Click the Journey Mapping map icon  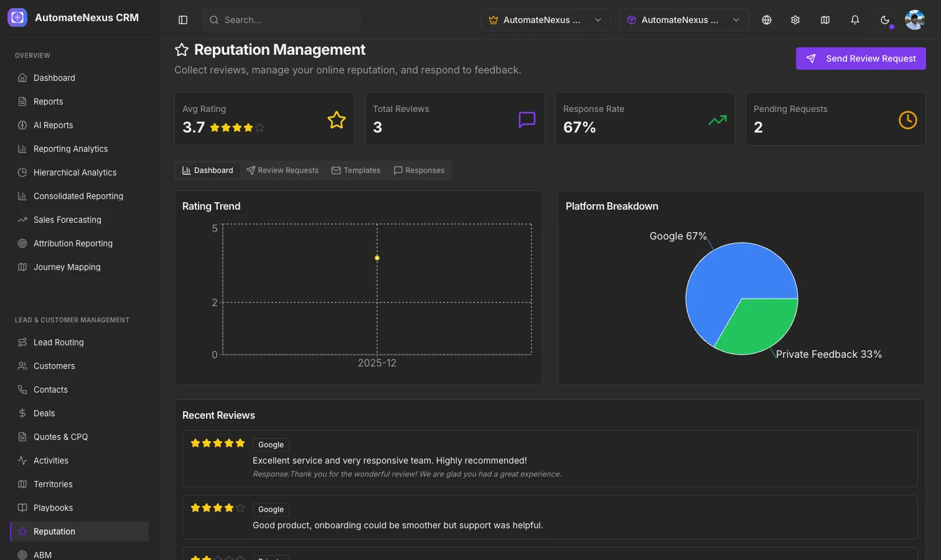click(x=22, y=267)
